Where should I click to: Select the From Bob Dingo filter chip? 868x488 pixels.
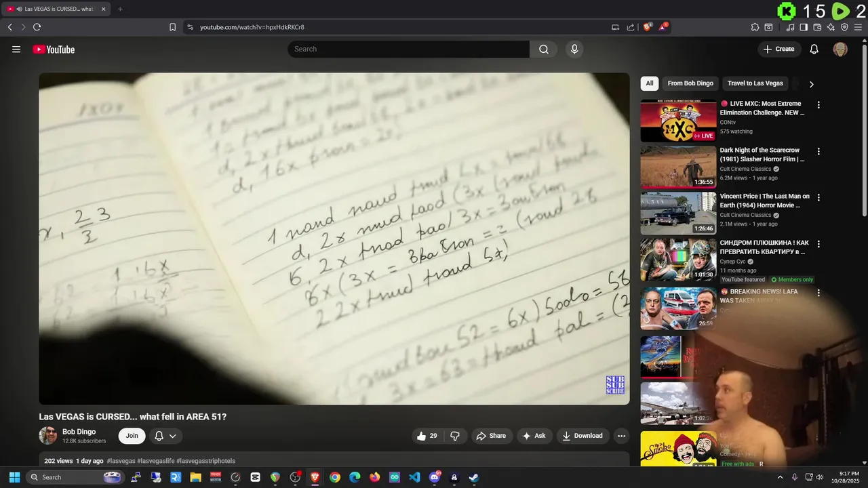[690, 83]
